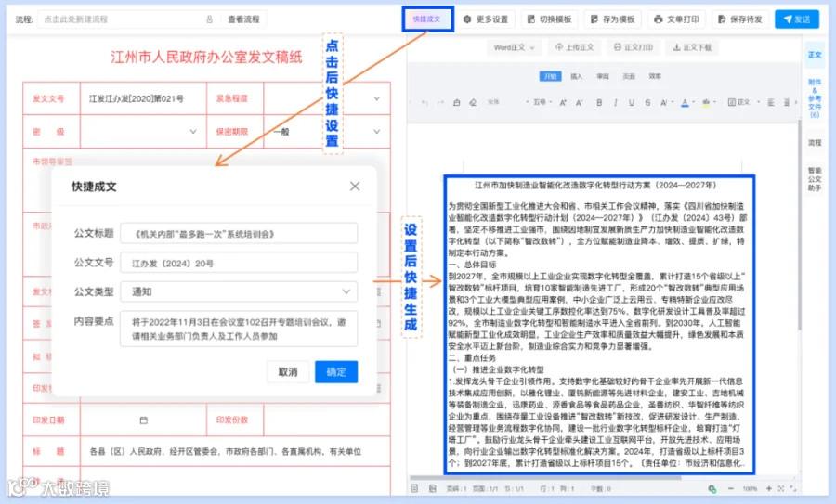This screenshot has height=504, width=836.
Task: Click 取消 cancel button in dialog
Action: click(288, 372)
